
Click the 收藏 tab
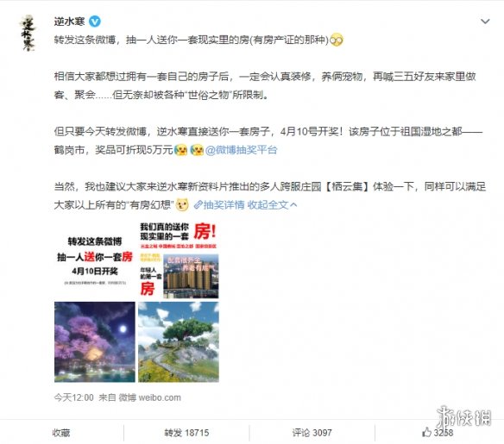point(61,433)
